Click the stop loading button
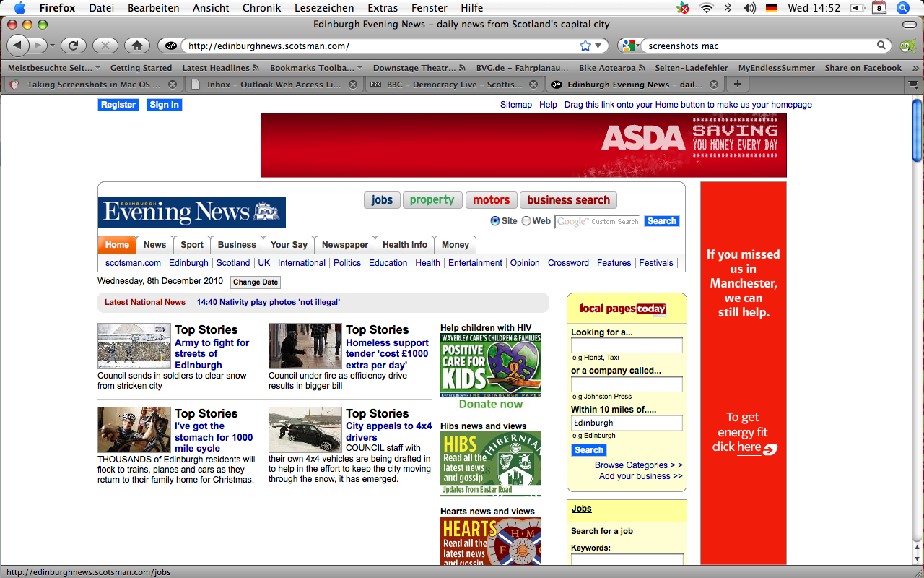The image size is (924, 578). point(105,46)
